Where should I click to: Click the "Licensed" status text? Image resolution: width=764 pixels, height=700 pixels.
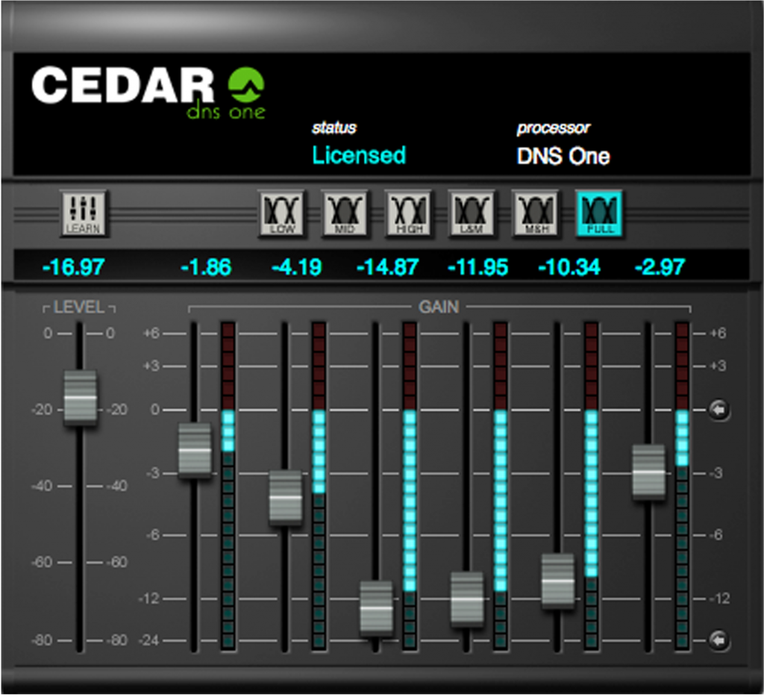tap(359, 155)
